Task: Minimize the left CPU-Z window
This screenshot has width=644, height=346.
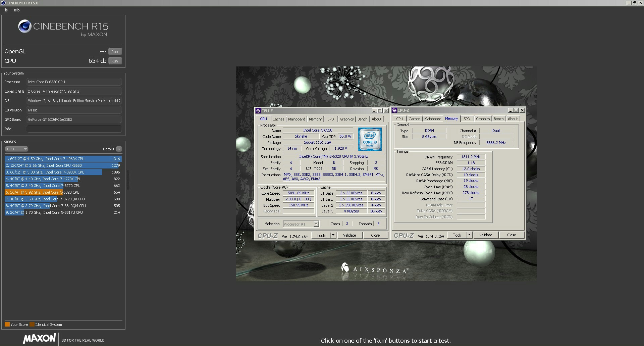Action: click(374, 111)
